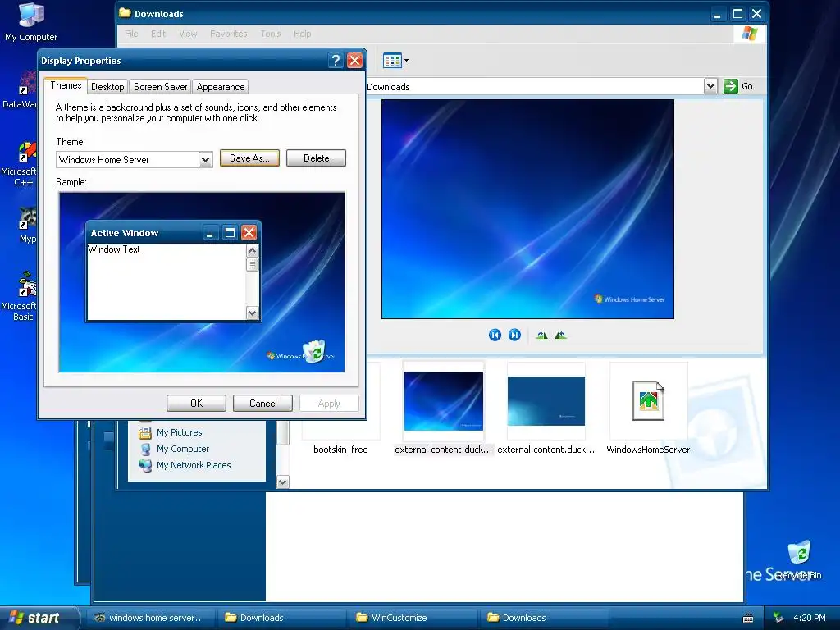Click the Start button
Screen dimensions: 840x630
tap(39, 618)
